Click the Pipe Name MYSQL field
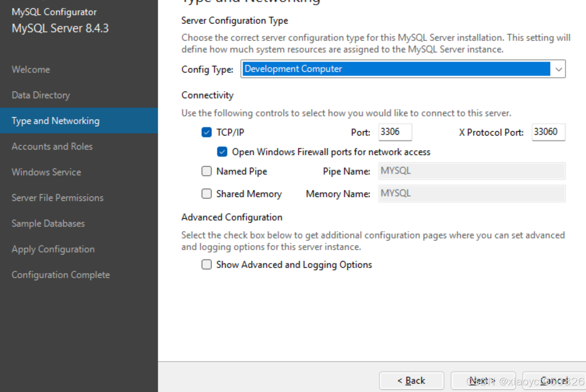This screenshot has height=392, width=586. tap(472, 171)
